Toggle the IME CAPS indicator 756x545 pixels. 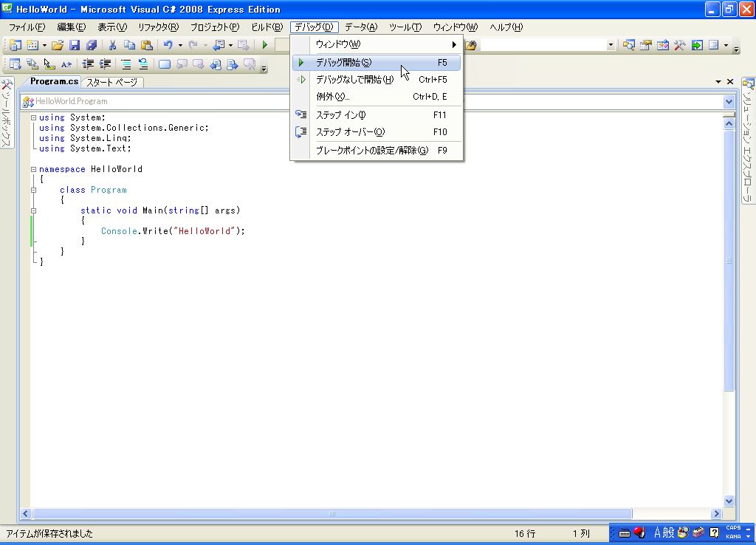(x=733, y=528)
